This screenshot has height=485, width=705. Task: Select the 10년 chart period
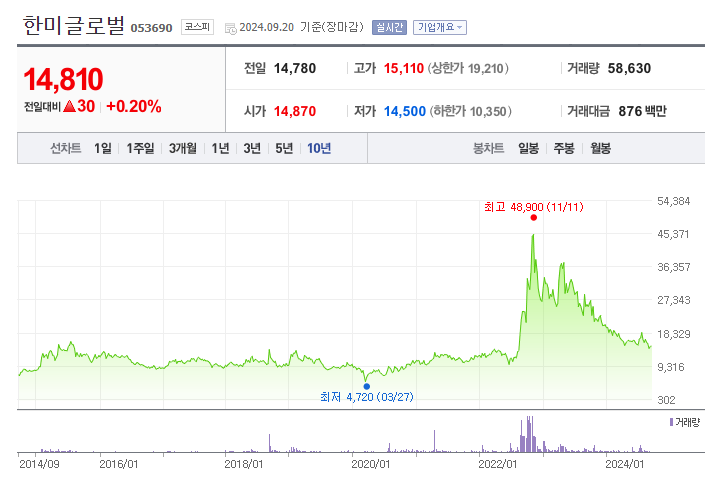coord(319,148)
